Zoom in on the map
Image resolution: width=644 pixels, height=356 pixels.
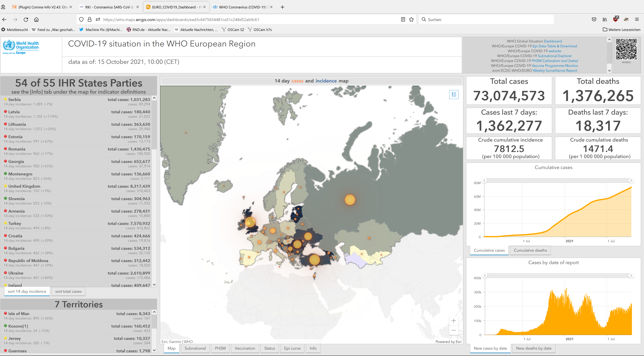coord(454,321)
